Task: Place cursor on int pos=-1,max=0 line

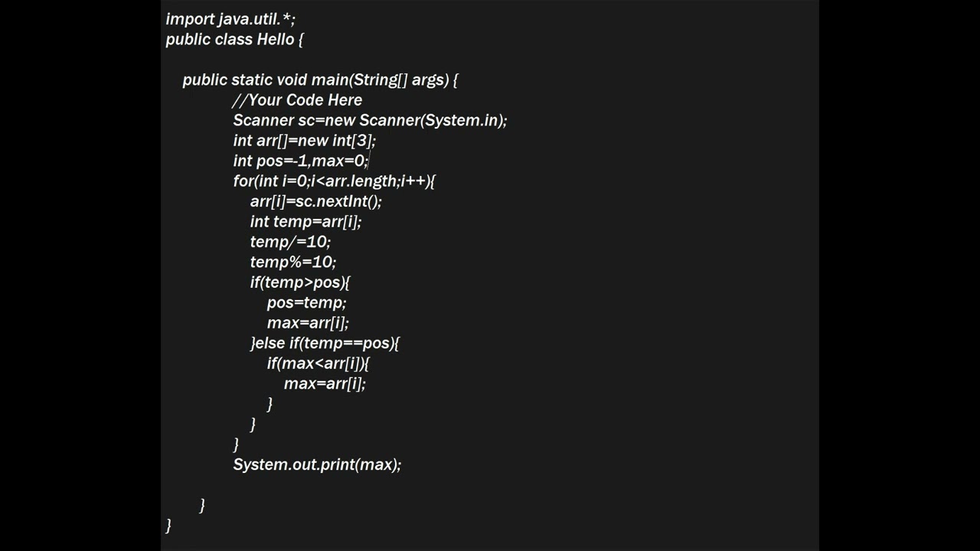Action: (x=300, y=161)
